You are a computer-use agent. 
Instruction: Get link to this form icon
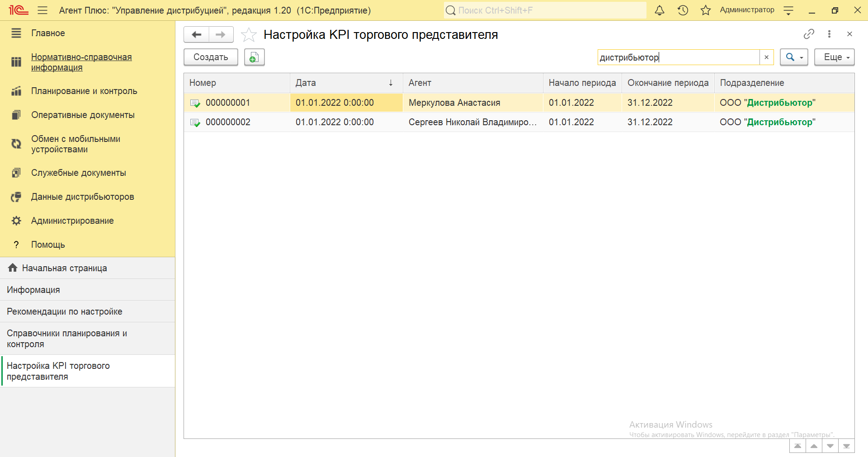coord(809,34)
